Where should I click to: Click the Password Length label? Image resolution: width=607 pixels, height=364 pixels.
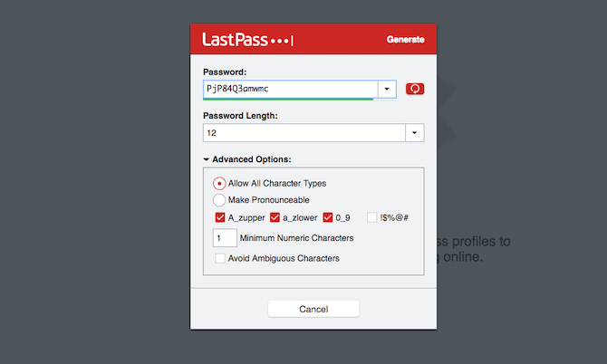pos(240,116)
